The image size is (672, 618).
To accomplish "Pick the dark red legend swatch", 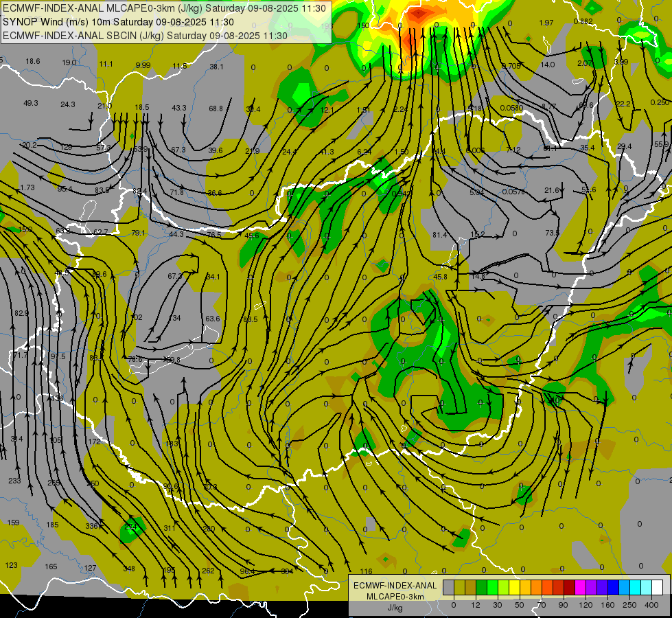I will (569, 588).
